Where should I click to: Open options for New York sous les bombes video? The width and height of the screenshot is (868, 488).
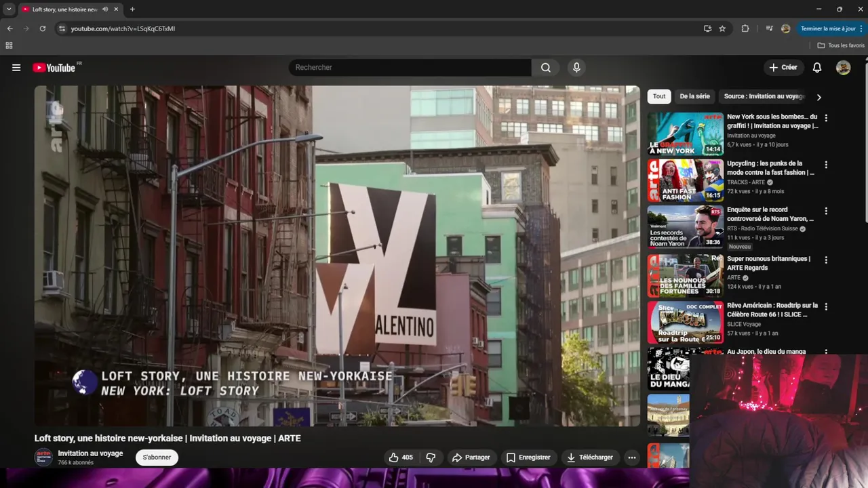826,118
